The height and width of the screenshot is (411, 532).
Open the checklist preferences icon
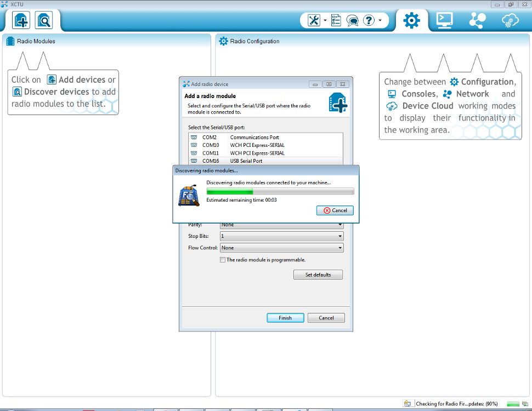tap(336, 20)
